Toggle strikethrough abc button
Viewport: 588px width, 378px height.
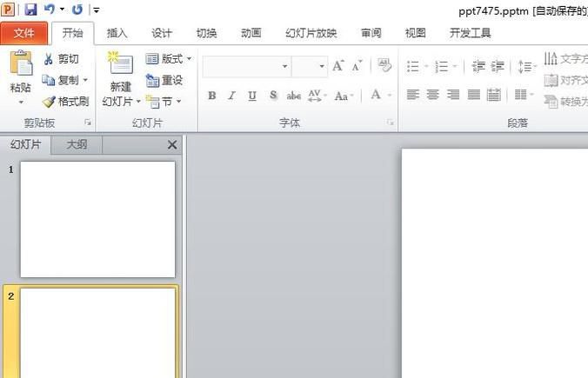[x=294, y=96]
